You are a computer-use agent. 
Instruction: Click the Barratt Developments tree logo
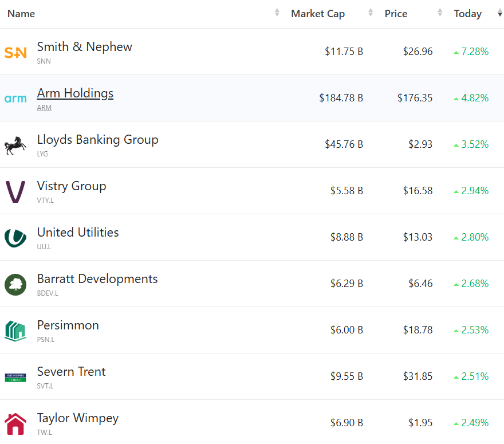15,285
